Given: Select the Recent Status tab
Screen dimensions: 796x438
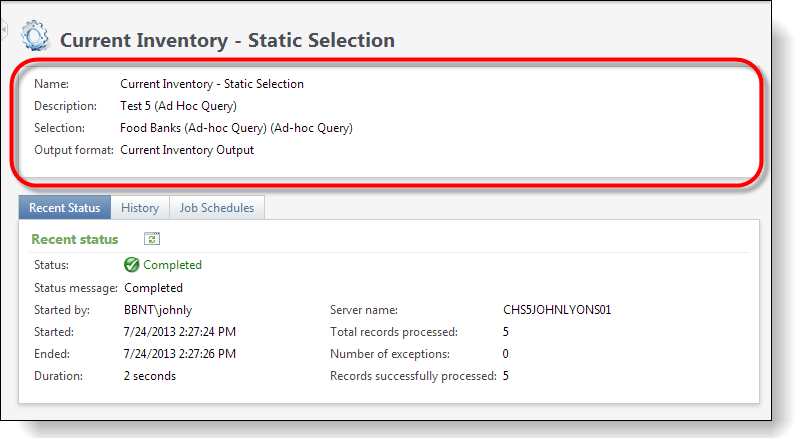Looking at the screenshot, I should tap(64, 208).
